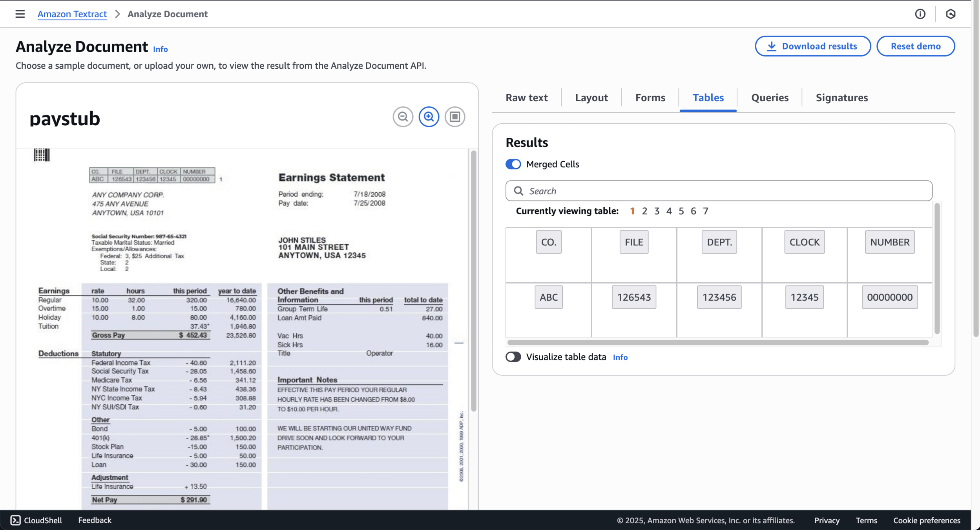Zoom out the paystub document
This screenshot has height=530, width=980.
403,117
